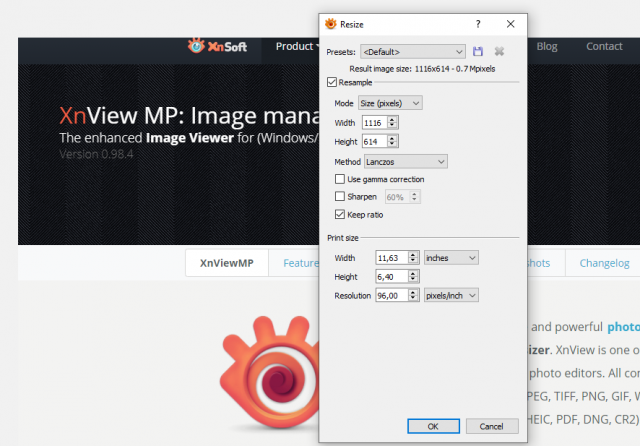Viewport: 640px width, 446px height.
Task: Delete preset using the gray X icon
Action: (x=499, y=51)
